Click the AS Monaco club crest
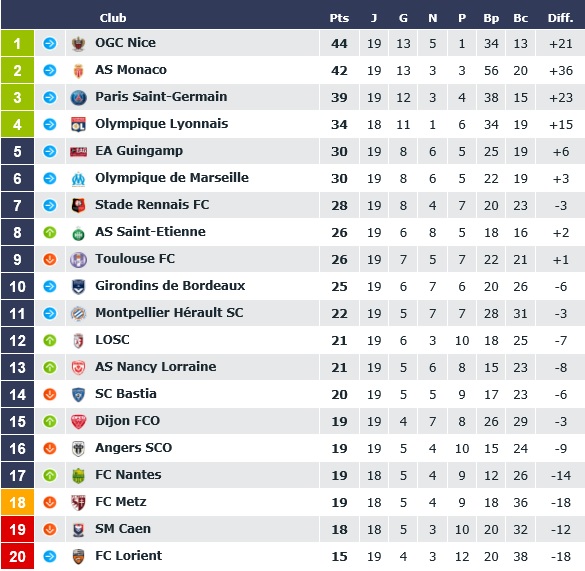The image size is (585, 571). click(x=78, y=71)
